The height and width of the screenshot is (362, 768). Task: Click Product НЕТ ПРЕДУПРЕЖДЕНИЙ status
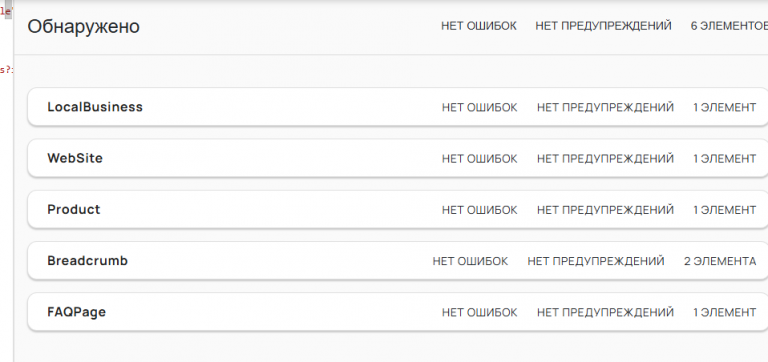point(605,210)
